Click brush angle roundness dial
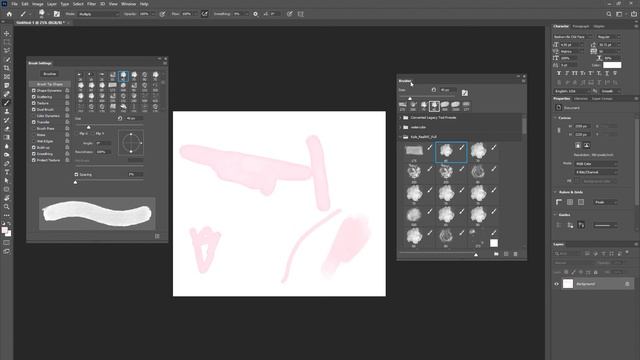This screenshot has width=640, height=360. pos(131,143)
